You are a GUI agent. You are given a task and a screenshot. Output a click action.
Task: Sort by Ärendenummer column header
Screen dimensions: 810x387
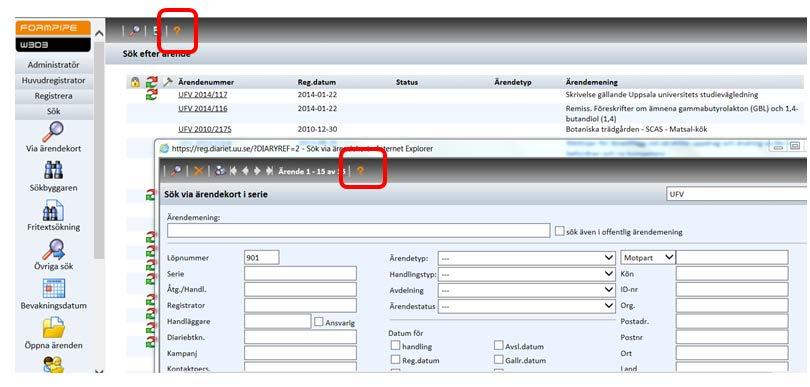(x=206, y=82)
